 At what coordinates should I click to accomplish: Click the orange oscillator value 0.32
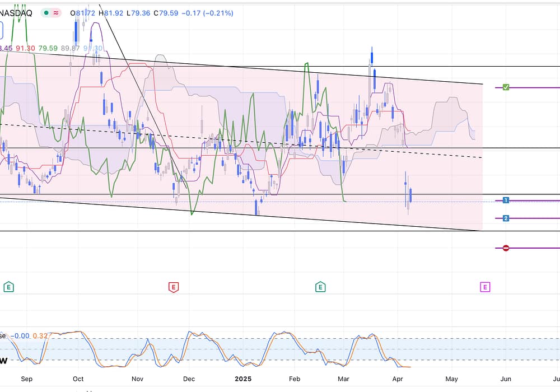(40, 336)
